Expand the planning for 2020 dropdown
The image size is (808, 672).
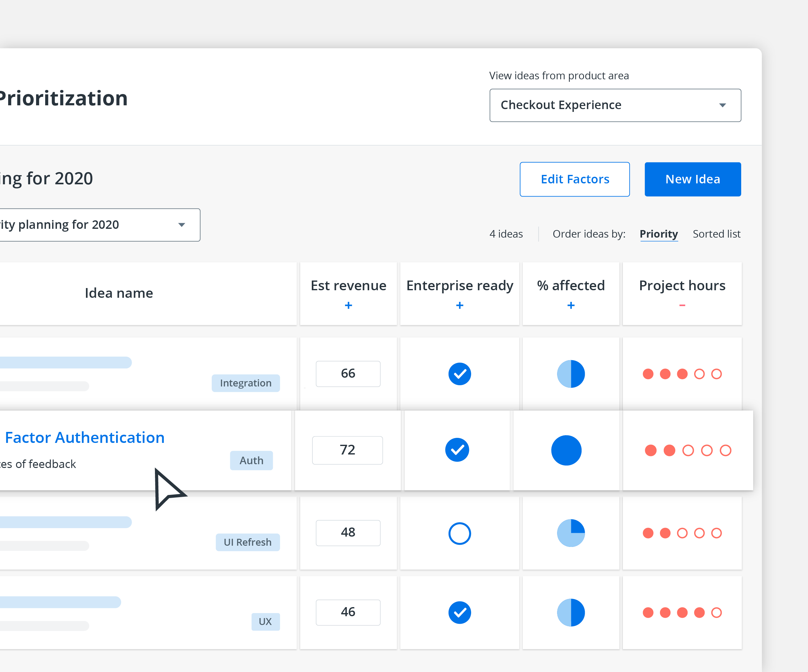pyautogui.click(x=100, y=225)
